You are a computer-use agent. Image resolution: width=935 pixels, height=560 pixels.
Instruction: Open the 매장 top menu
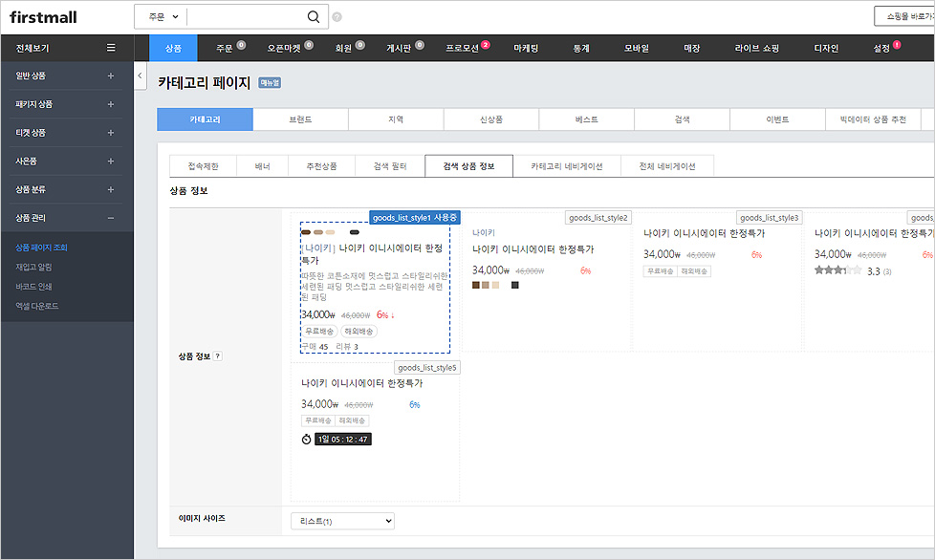pyautogui.click(x=692, y=48)
